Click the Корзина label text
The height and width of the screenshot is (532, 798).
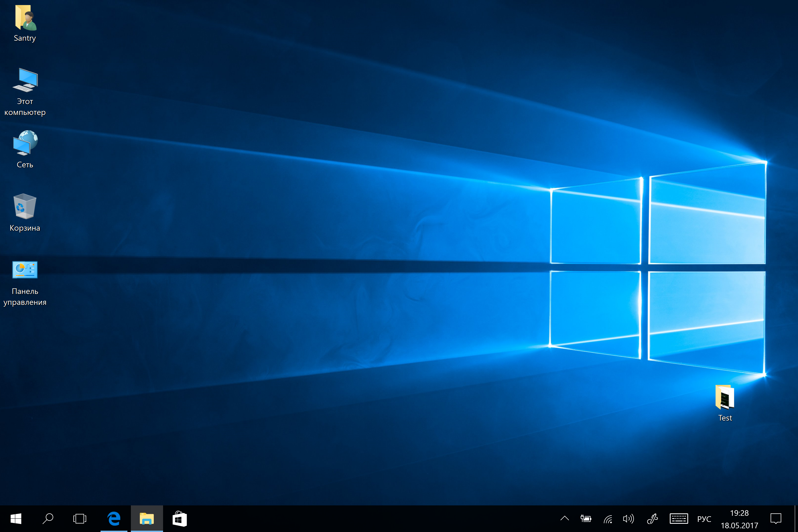pyautogui.click(x=25, y=228)
